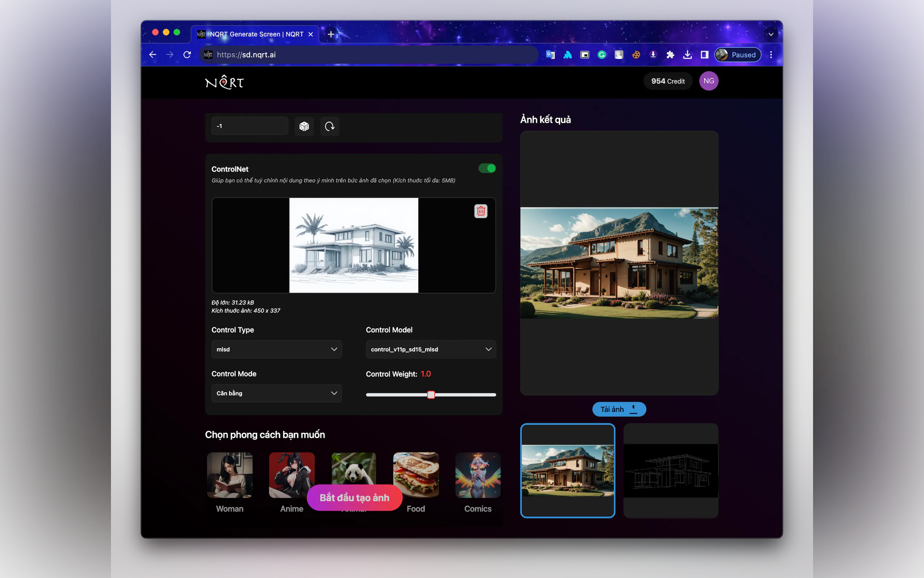The image size is (924, 578).
Task: Click the reuse seed refresh icon
Action: click(x=329, y=126)
